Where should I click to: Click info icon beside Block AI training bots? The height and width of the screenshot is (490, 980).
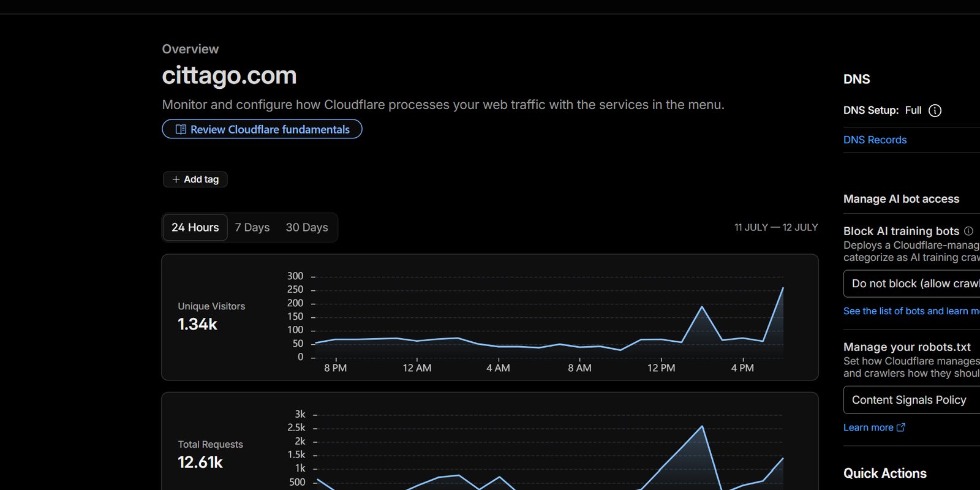(x=968, y=231)
